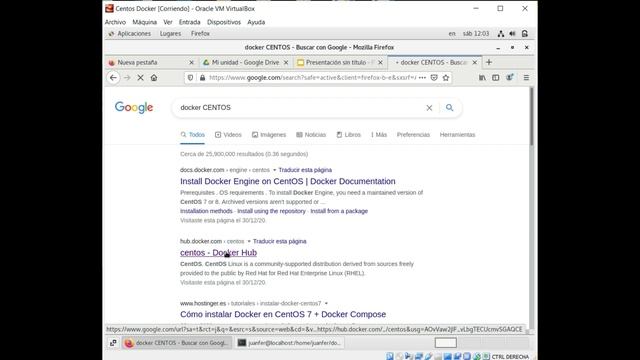Click the Firefox forward arrow

(x=127, y=78)
